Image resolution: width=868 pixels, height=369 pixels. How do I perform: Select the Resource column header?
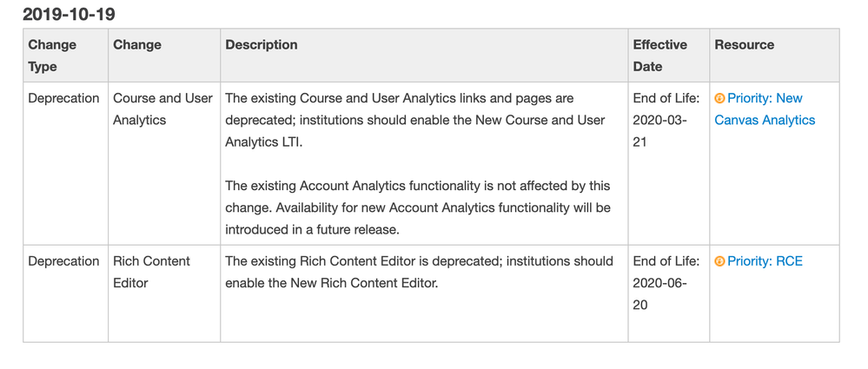tap(744, 45)
